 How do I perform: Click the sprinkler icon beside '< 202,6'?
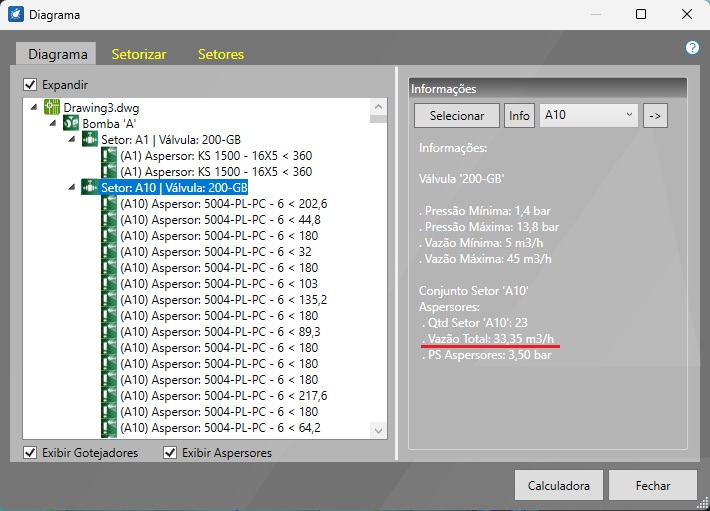[109, 204]
